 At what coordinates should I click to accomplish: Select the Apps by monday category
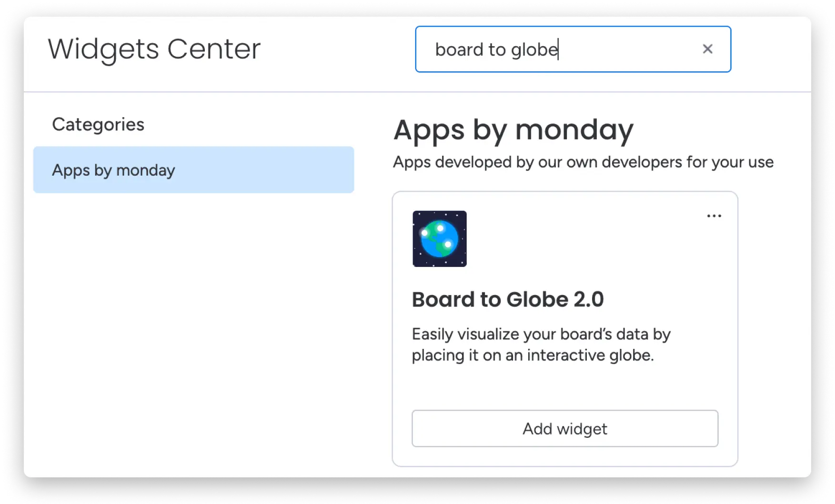click(x=193, y=170)
